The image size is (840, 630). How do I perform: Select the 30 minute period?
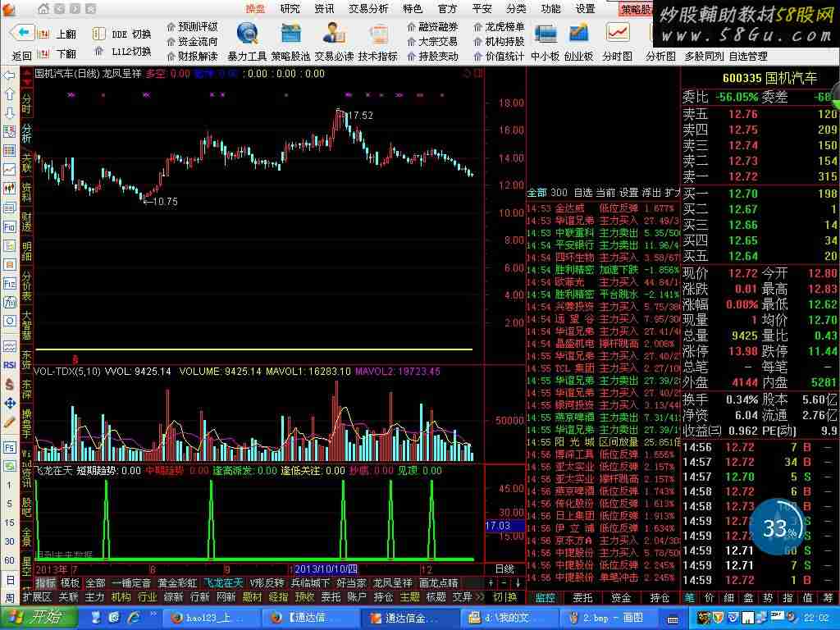coord(10,541)
